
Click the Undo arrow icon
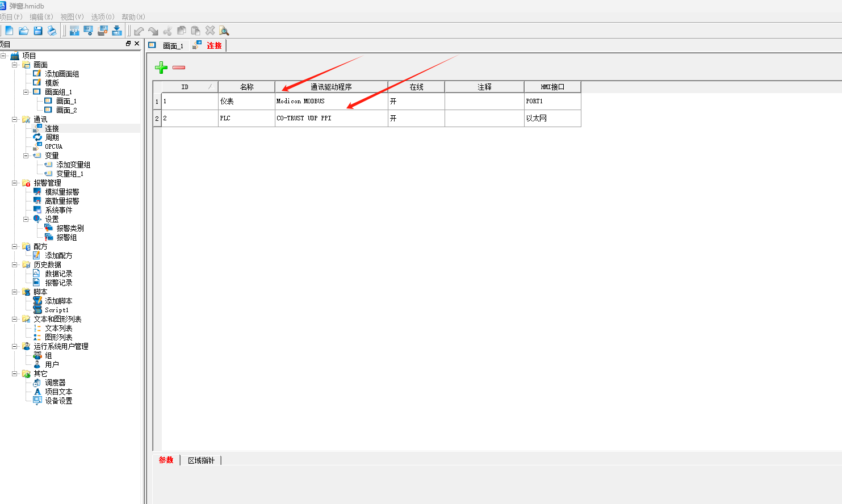139,31
